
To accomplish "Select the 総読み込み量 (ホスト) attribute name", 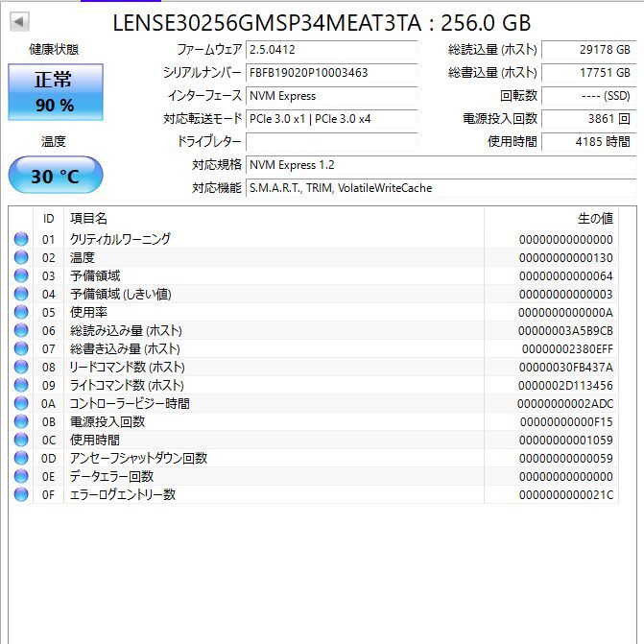I will click(x=126, y=330).
